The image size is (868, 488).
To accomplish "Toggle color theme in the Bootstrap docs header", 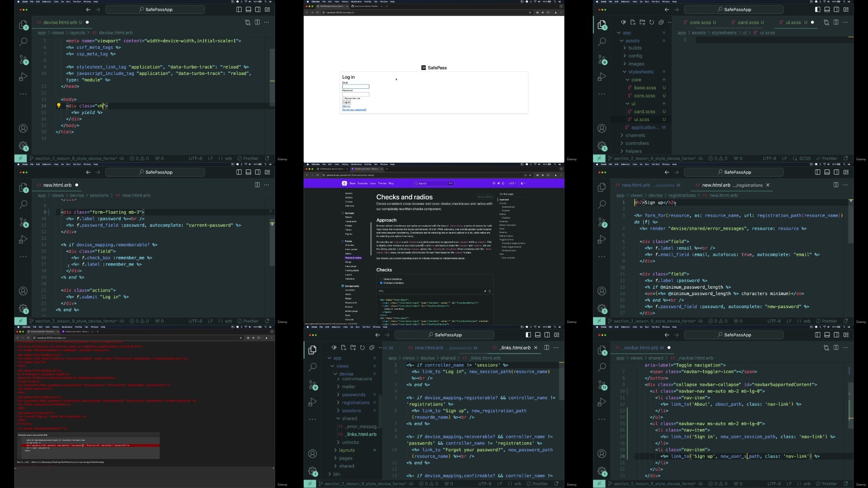I will tap(523, 183).
